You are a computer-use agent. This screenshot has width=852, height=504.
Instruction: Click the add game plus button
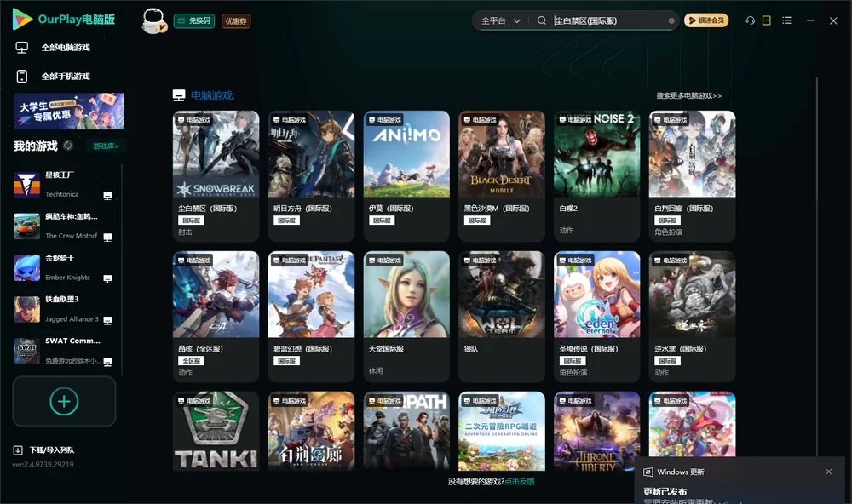coord(64,401)
